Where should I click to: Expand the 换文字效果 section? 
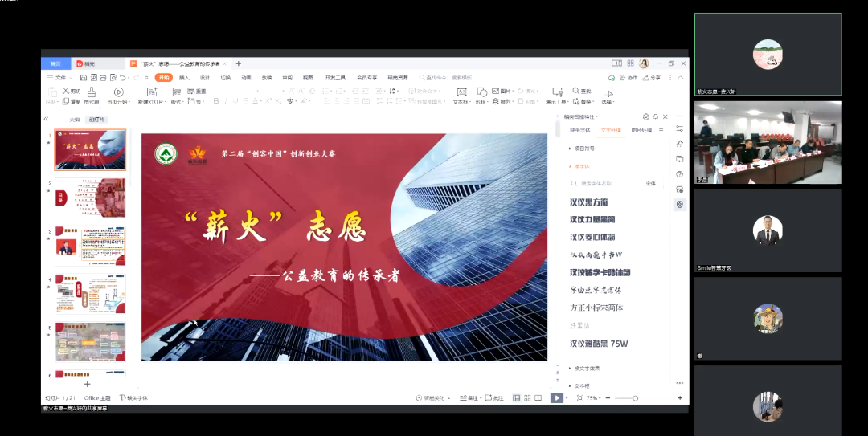point(584,369)
